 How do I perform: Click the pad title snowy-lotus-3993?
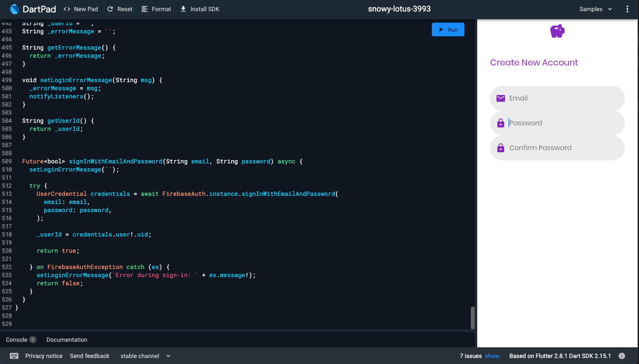(399, 9)
